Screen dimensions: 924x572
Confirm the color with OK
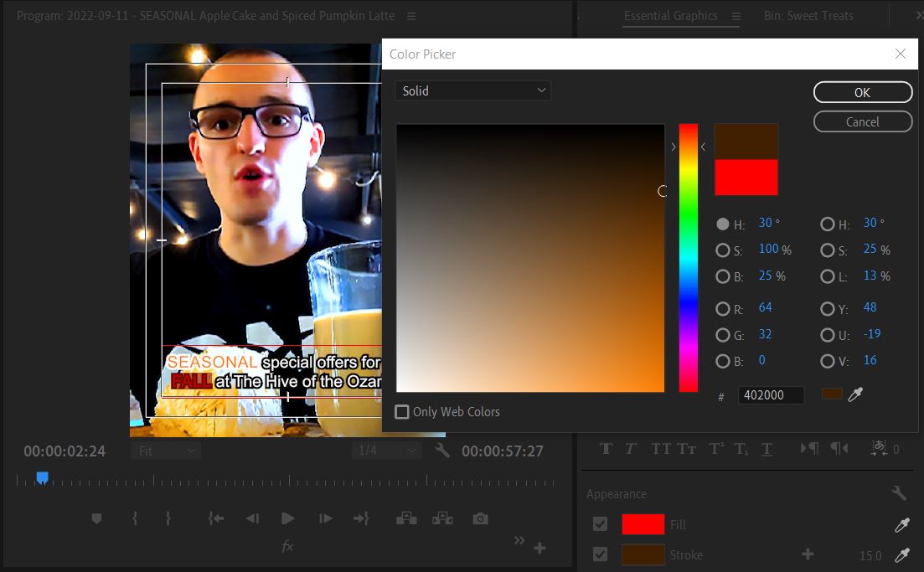point(863,92)
